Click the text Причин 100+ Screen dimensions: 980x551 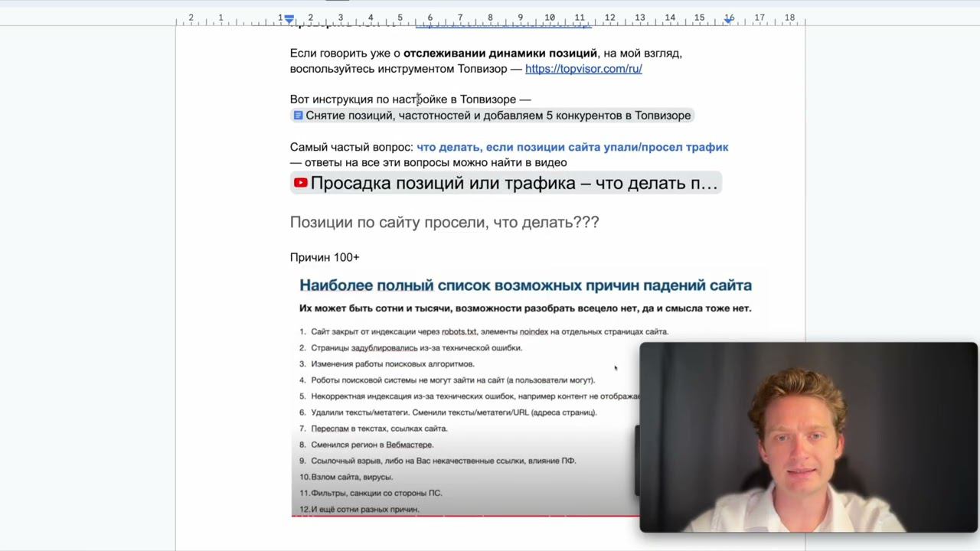click(325, 257)
